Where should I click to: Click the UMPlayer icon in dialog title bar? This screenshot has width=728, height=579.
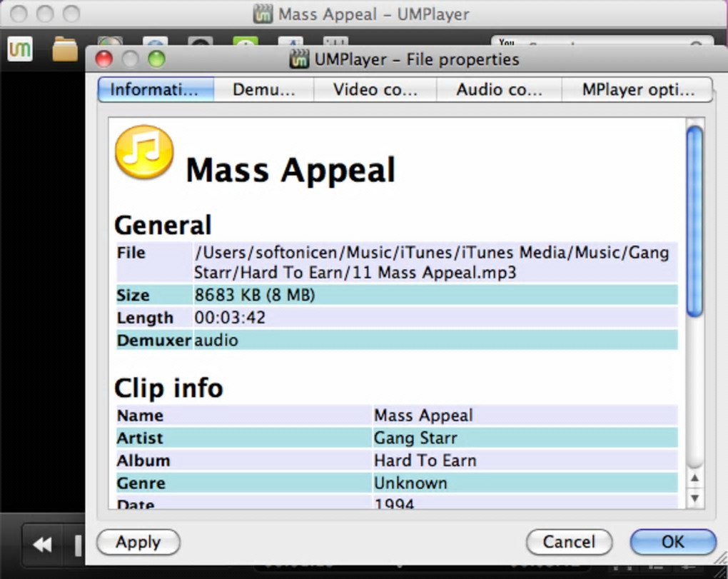pos(299,59)
